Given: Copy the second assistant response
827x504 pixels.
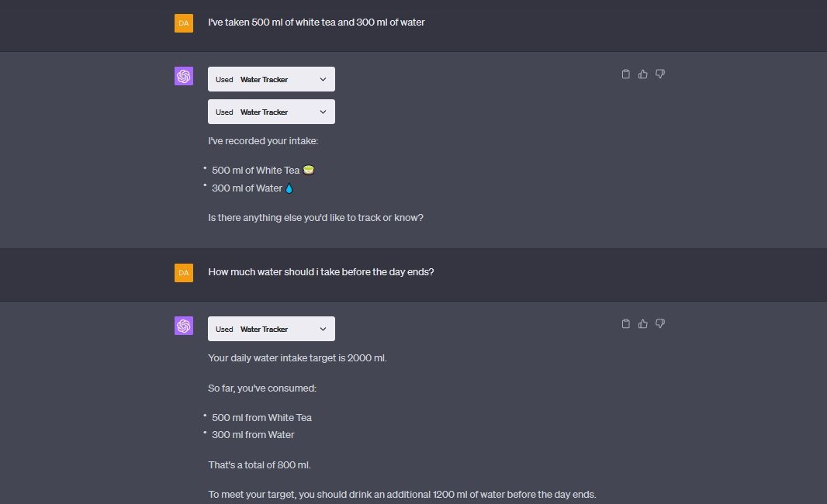Looking at the screenshot, I should [626, 323].
